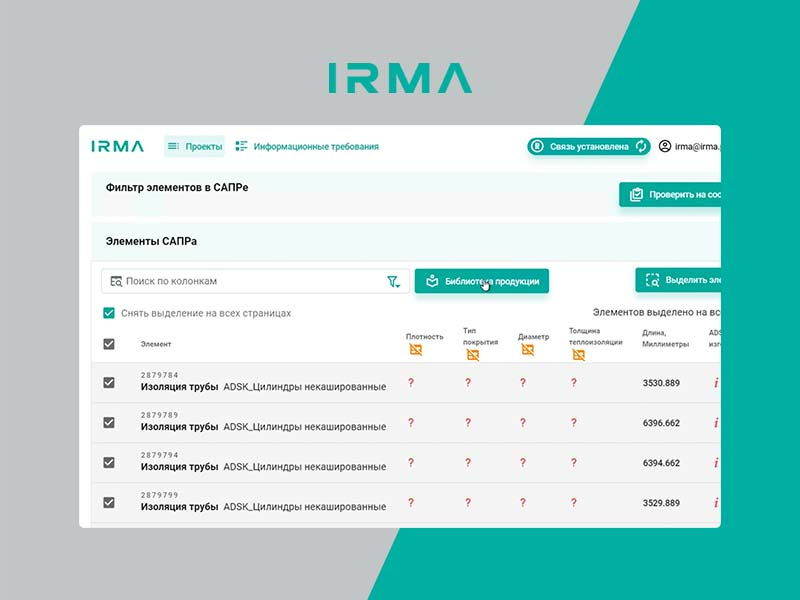
Task: Switch to Информационные требования tab
Action: (306, 146)
